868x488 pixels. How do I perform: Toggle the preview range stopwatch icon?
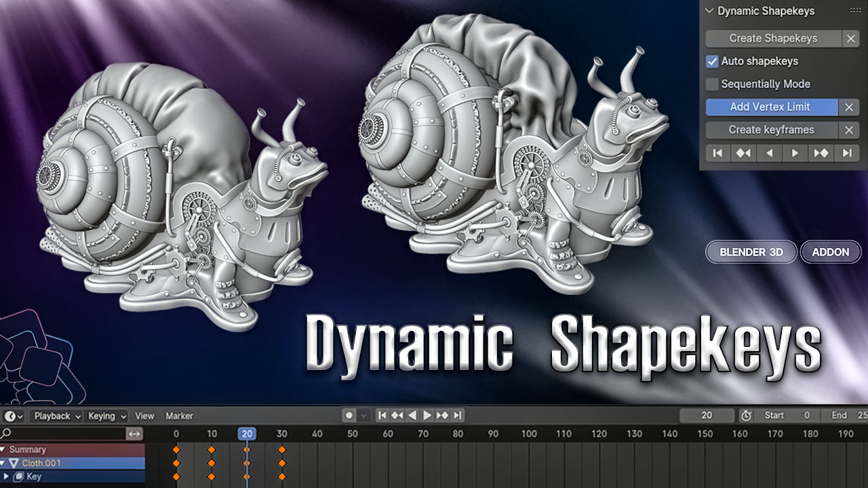746,415
